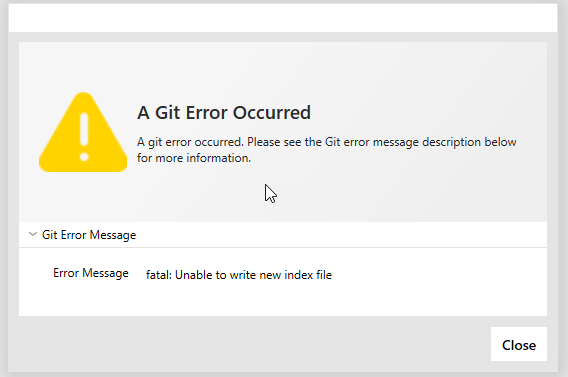Click the word 'Error' in the 'Error Message' label
568x377 pixels.
[x=66, y=273]
